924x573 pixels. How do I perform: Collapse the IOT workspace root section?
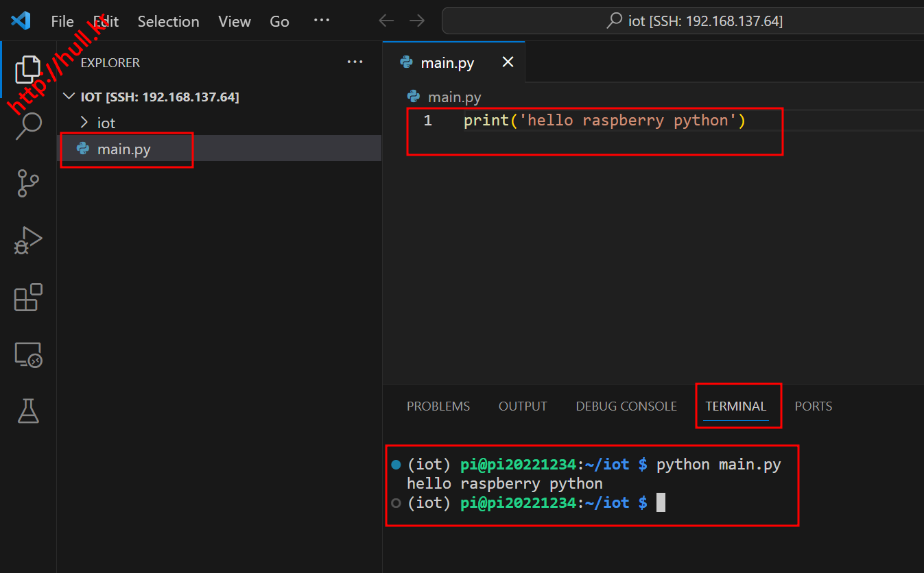69,97
